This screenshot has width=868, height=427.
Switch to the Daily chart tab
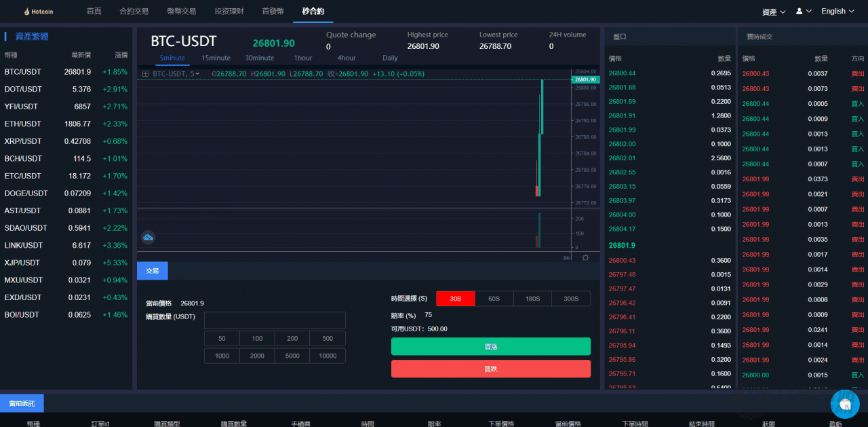click(389, 58)
